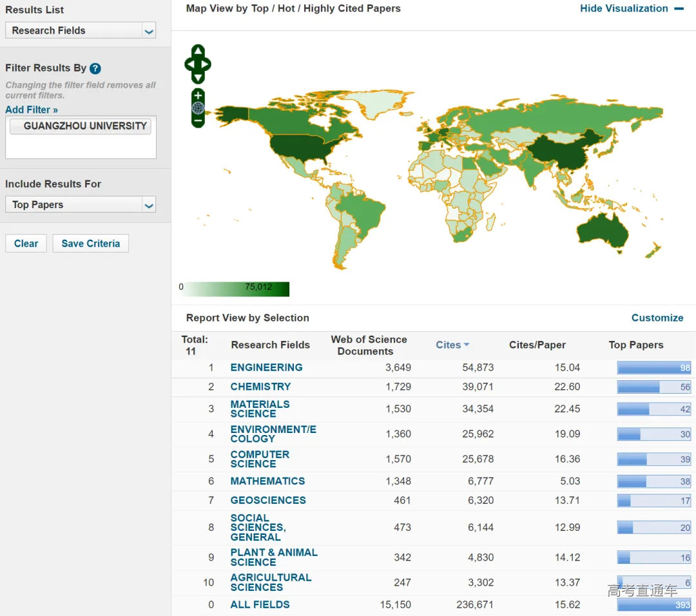
Task: Reset map to world view globe icon
Action: pyautogui.click(x=198, y=108)
